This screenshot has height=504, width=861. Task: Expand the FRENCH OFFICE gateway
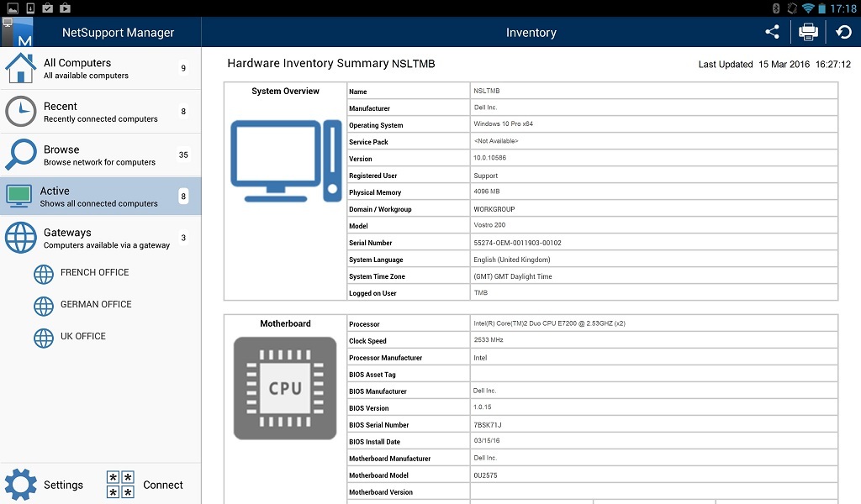coord(92,273)
